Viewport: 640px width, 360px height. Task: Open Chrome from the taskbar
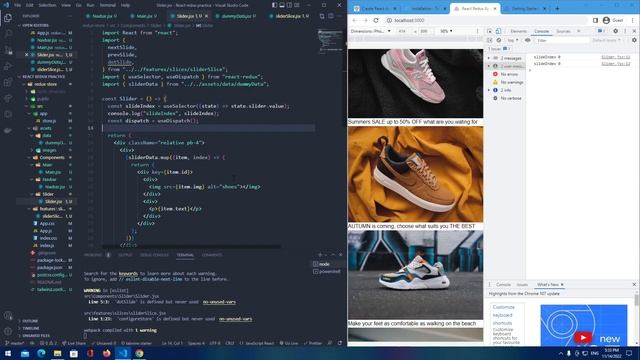point(139,353)
